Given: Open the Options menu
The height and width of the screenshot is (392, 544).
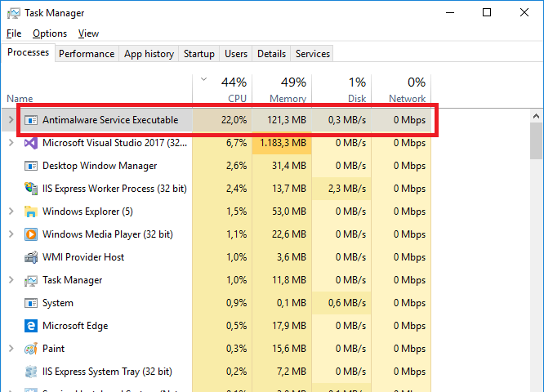Looking at the screenshot, I should pos(50,33).
